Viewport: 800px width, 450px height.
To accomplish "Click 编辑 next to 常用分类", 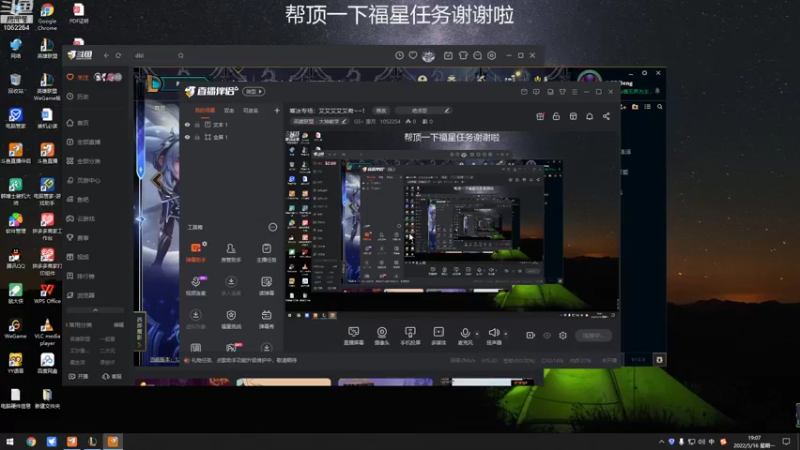I will coord(118,325).
